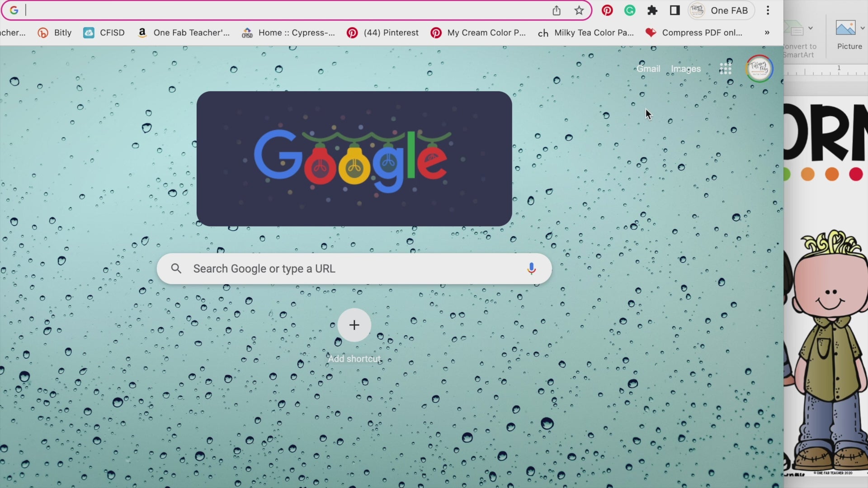The image size is (868, 488).
Task: Open the Bitly bookmarked tab
Action: pyautogui.click(x=54, y=32)
